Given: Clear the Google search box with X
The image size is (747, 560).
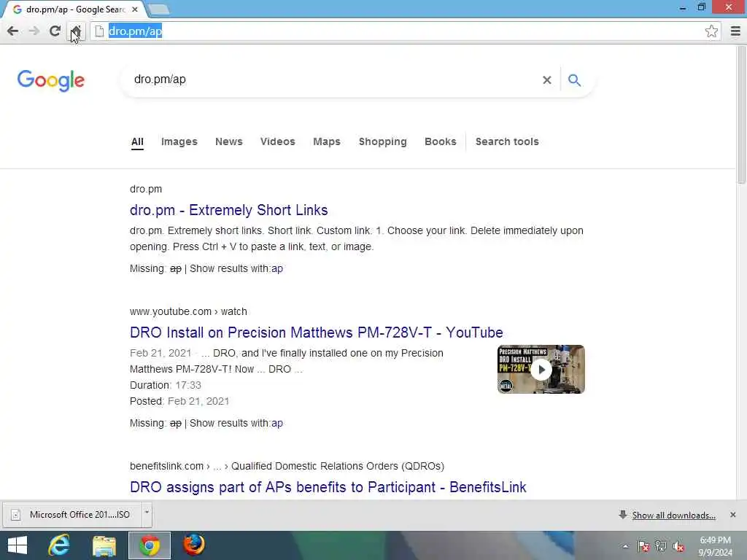Looking at the screenshot, I should 547,80.
